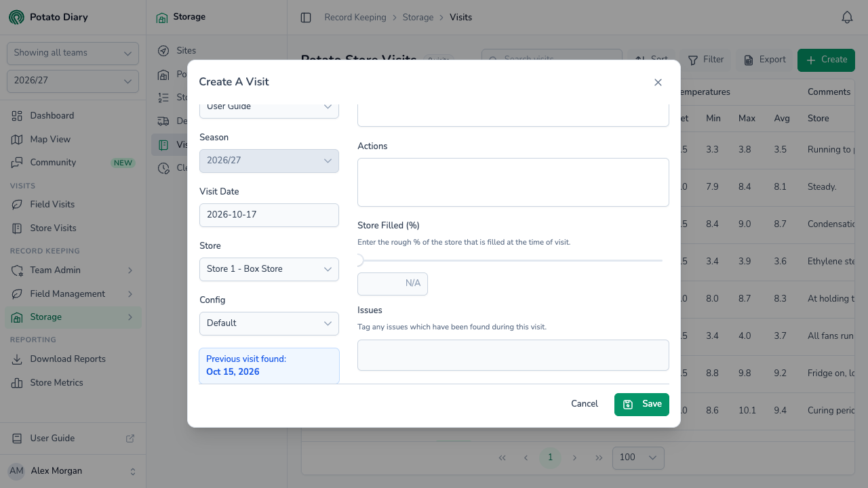Jump to the first page arrow
This screenshot has width=868, height=488.
(x=502, y=457)
